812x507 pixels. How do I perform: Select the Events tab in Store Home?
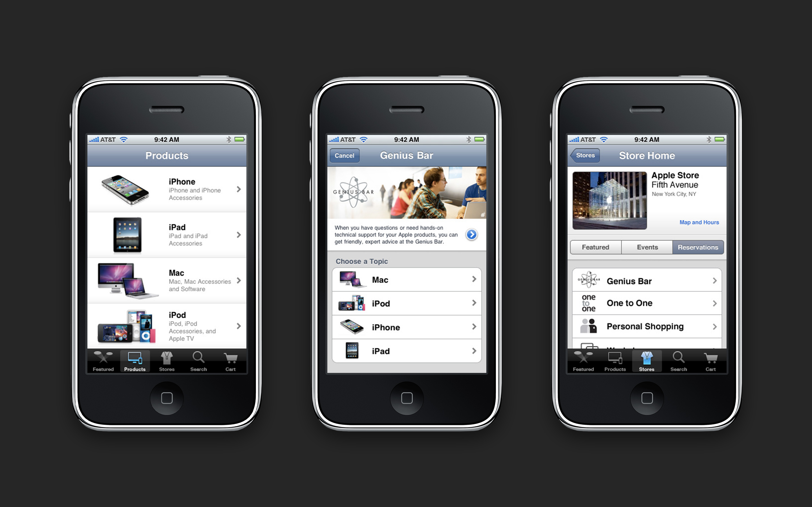647,246
